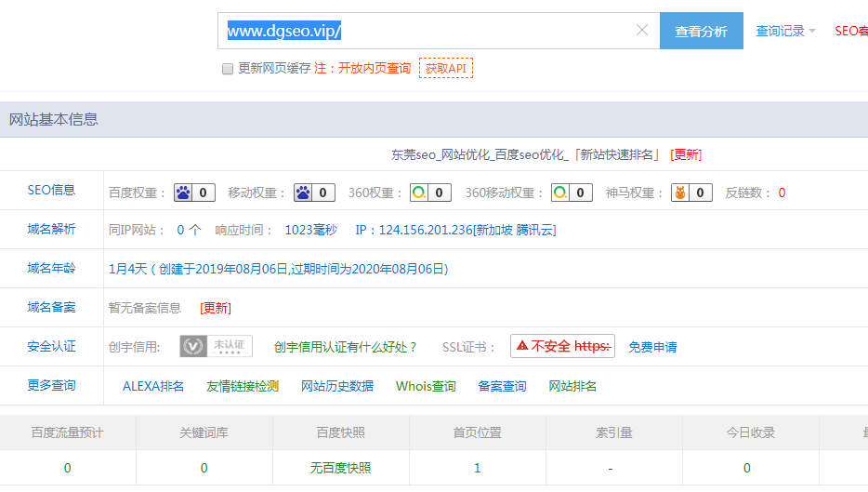
Task: Click the 百度流量预计 value 0
Action: 68,468
